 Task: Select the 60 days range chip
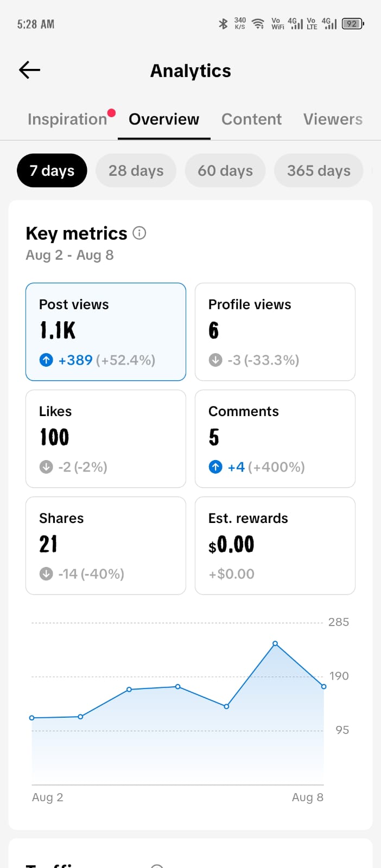225,170
